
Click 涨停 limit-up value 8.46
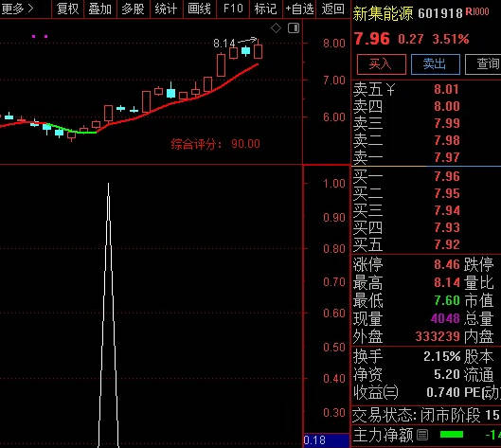click(446, 265)
